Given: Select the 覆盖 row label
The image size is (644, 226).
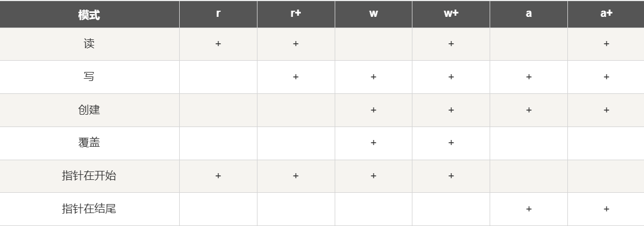Looking at the screenshot, I should click(89, 143).
